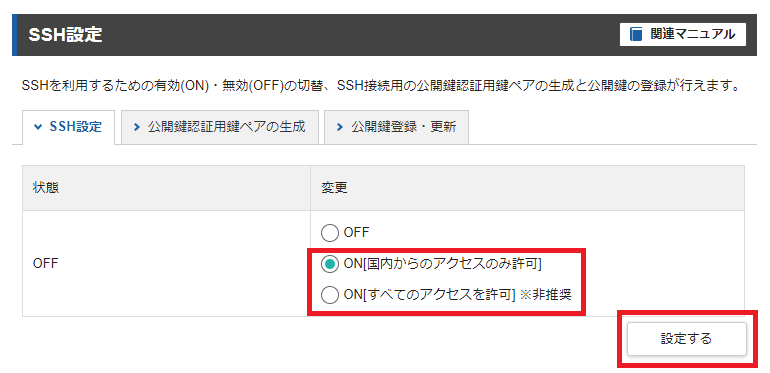
Task: Click the ON[すべてのアクセスを許可] label text
Action: tap(429, 295)
